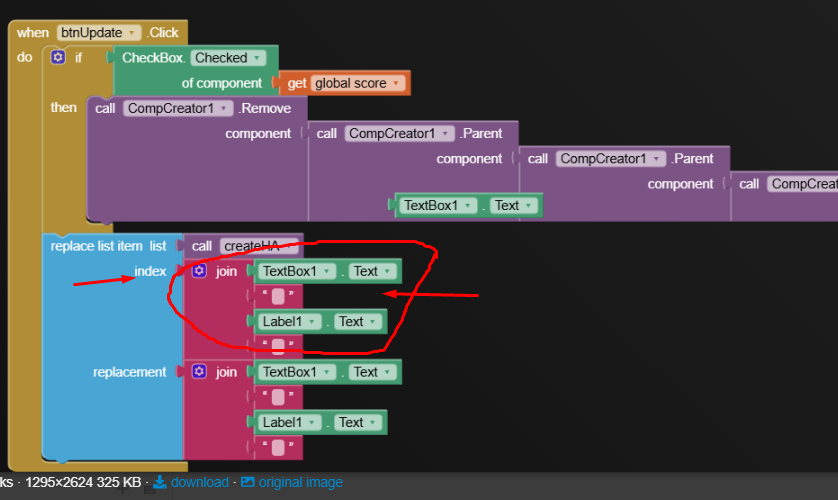This screenshot has height=500, width=838.
Task: Select empty text string below replacement Label1
Action: click(278, 447)
